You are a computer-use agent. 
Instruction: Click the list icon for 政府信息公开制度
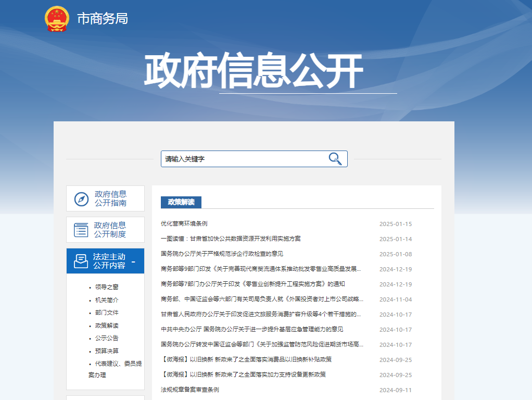click(81, 230)
